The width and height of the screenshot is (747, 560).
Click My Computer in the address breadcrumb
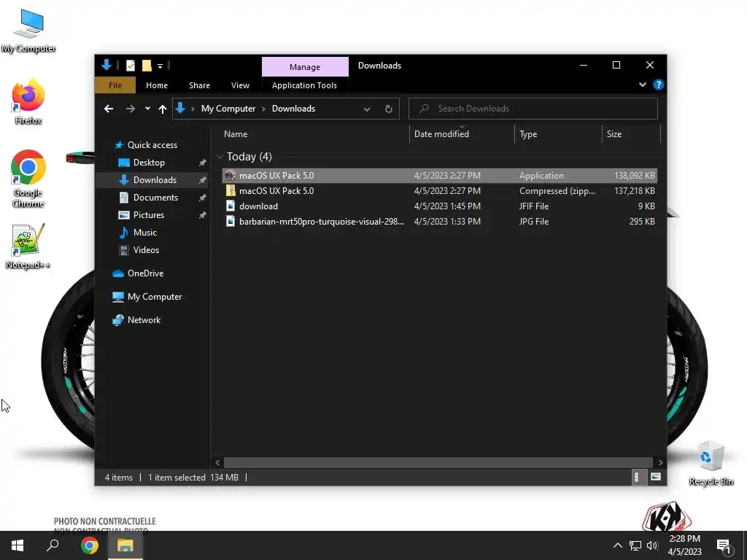tap(228, 109)
